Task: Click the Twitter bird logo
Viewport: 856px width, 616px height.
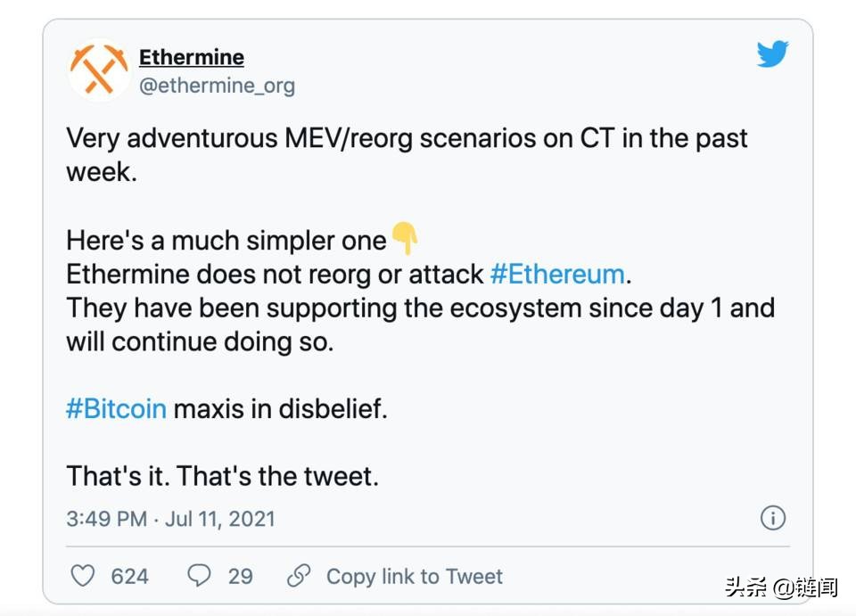Action: (772, 55)
